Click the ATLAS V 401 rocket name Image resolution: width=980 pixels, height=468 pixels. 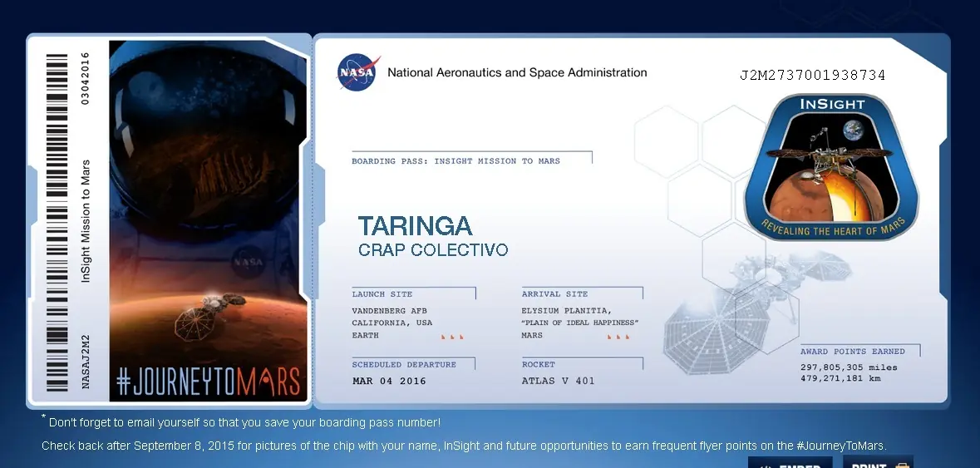[558, 381]
